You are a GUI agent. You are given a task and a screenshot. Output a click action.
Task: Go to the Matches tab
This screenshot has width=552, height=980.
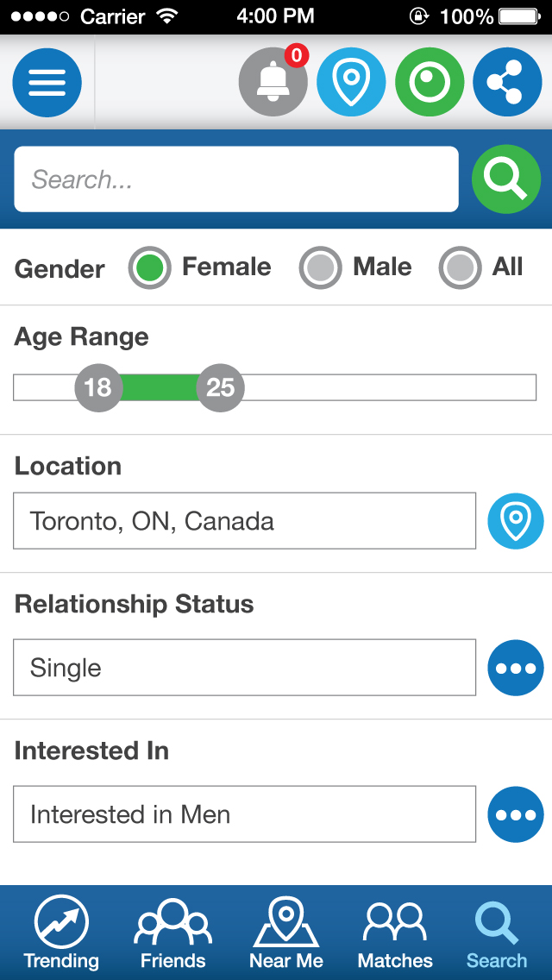pyautogui.click(x=395, y=933)
